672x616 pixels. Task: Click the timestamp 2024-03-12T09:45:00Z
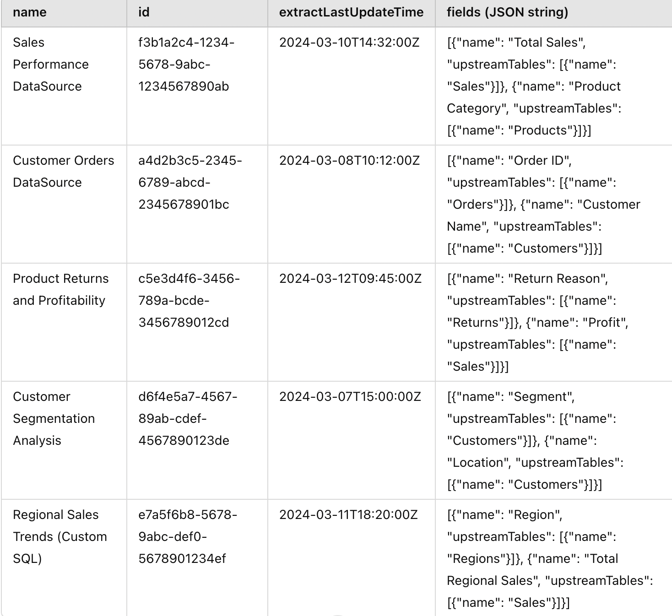[350, 279]
